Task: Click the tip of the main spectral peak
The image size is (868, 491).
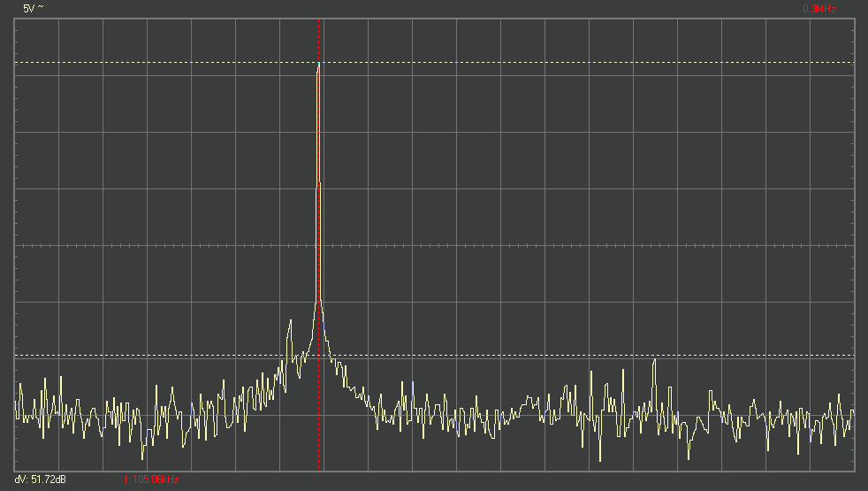Action: tap(318, 65)
